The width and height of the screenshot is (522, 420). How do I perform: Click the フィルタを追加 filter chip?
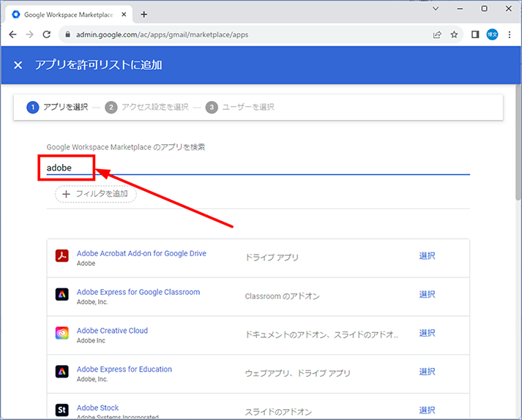96,194
